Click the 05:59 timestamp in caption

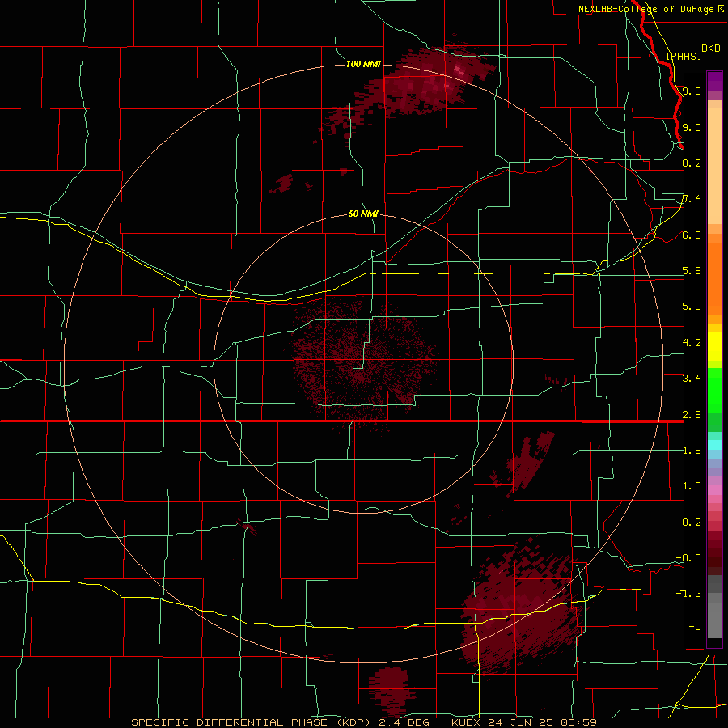[x=580, y=722]
